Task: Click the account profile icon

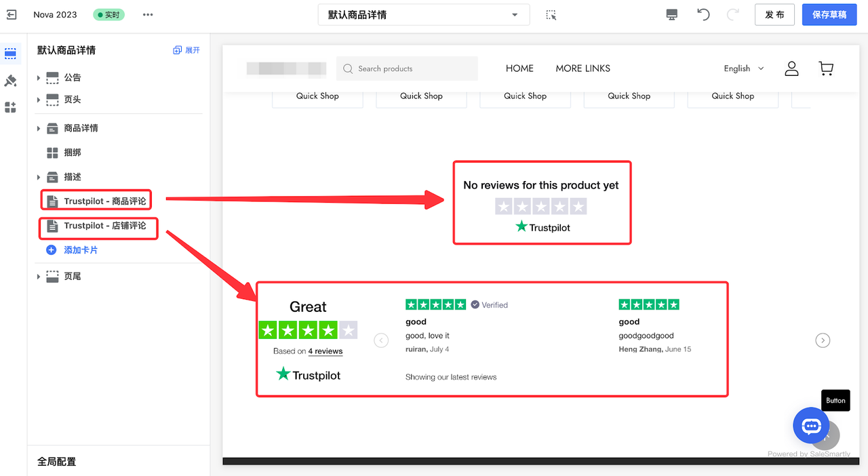Action: pyautogui.click(x=791, y=68)
